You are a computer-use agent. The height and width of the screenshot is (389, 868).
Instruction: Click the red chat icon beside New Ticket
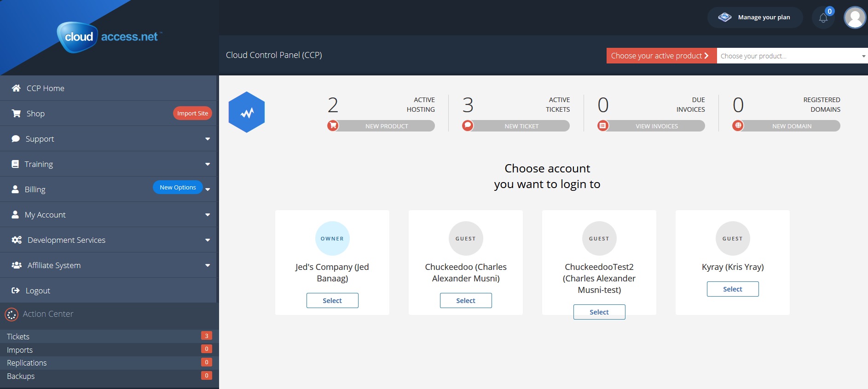[468, 126]
